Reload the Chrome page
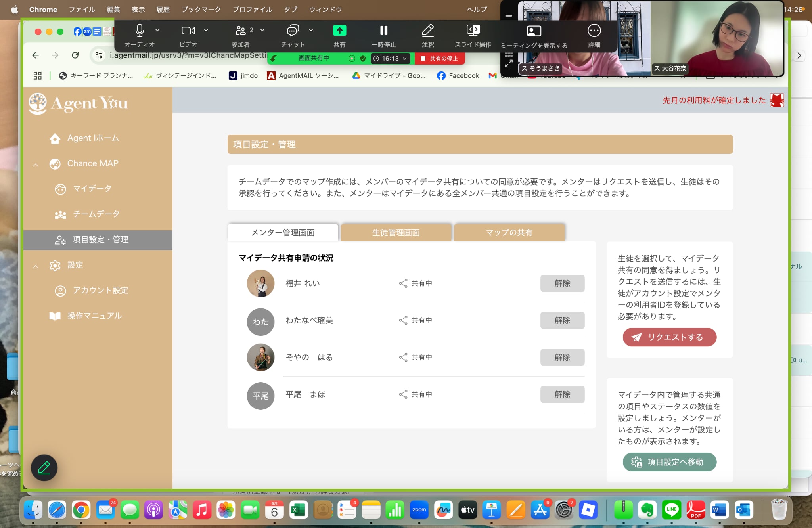Image resolution: width=812 pixels, height=528 pixels. (75, 55)
